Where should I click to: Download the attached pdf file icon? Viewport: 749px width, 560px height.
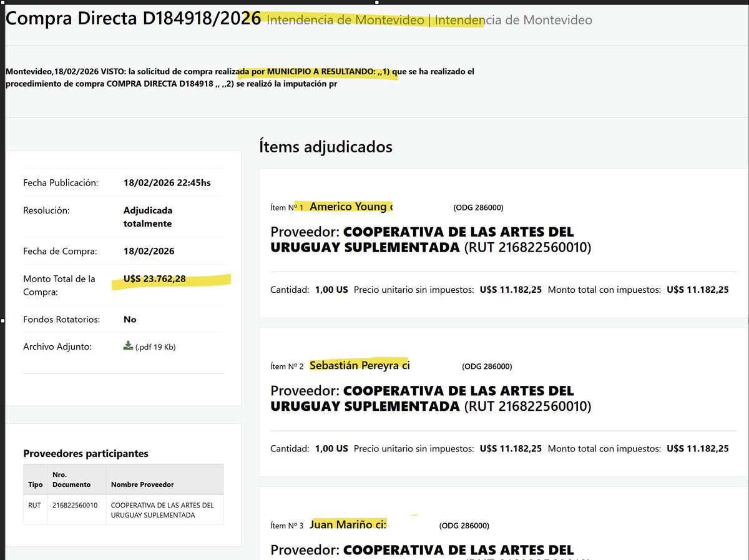click(128, 346)
